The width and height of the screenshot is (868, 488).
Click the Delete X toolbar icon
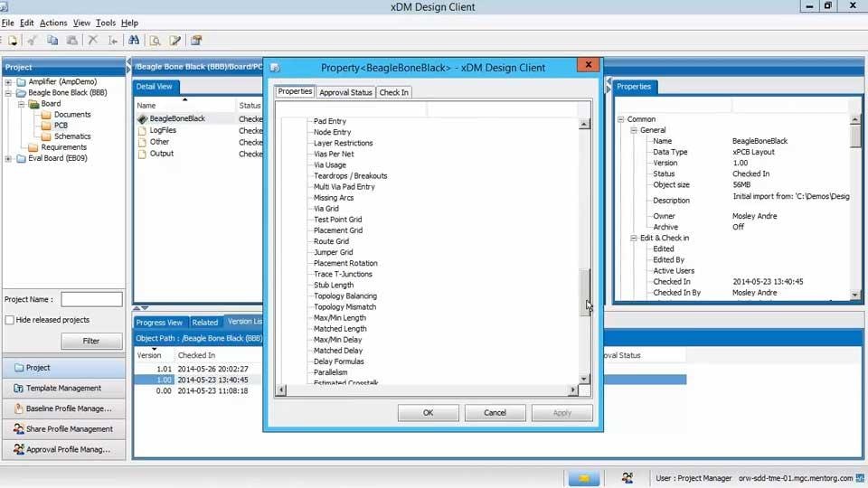pos(93,41)
